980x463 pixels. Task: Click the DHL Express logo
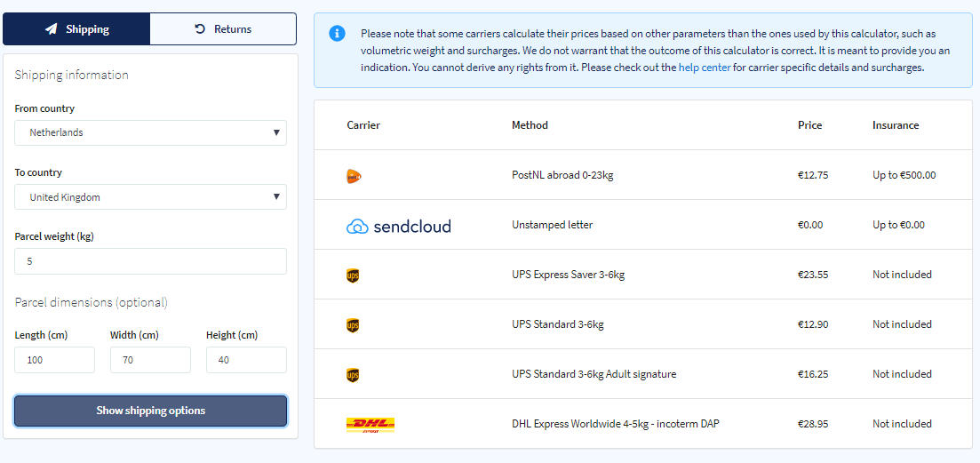tap(370, 426)
